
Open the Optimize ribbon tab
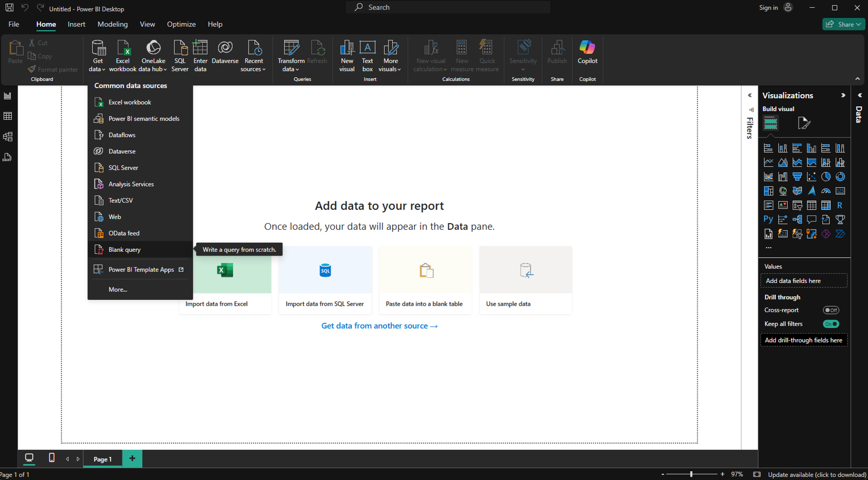click(x=181, y=24)
